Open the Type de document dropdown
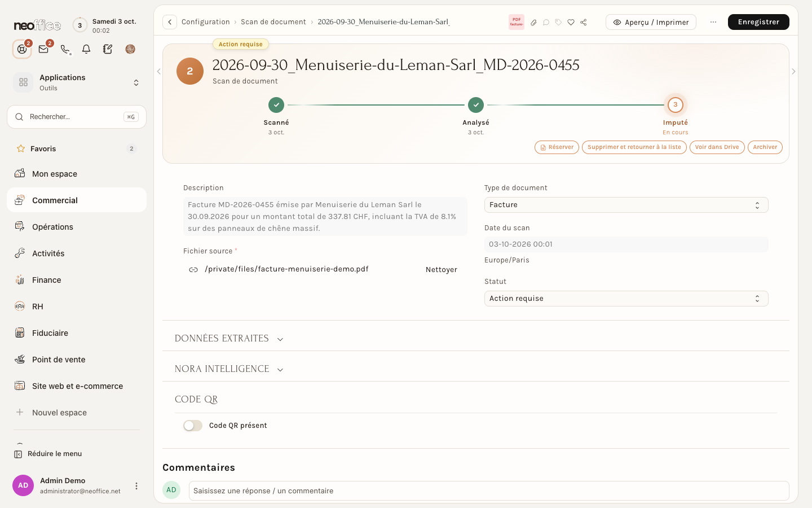 tap(626, 205)
